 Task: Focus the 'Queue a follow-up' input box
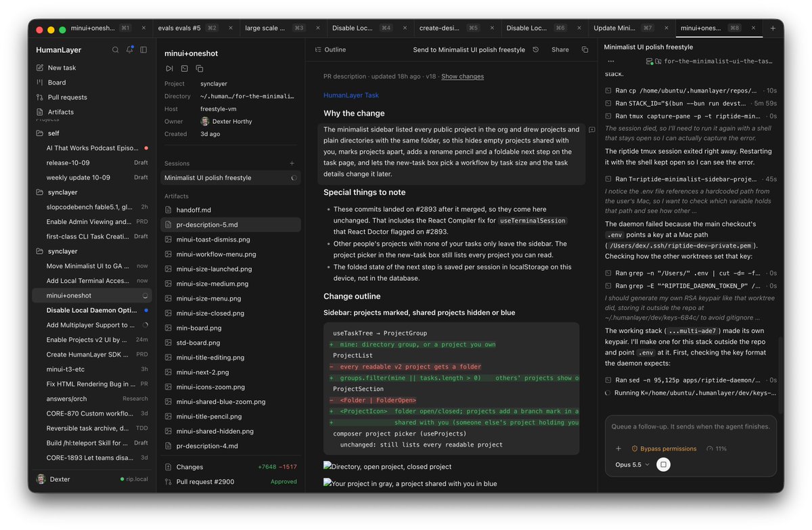pyautogui.click(x=690, y=427)
